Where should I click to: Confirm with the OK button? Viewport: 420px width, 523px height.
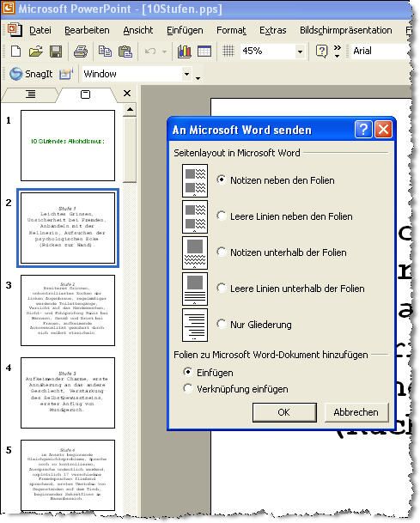coord(284,412)
